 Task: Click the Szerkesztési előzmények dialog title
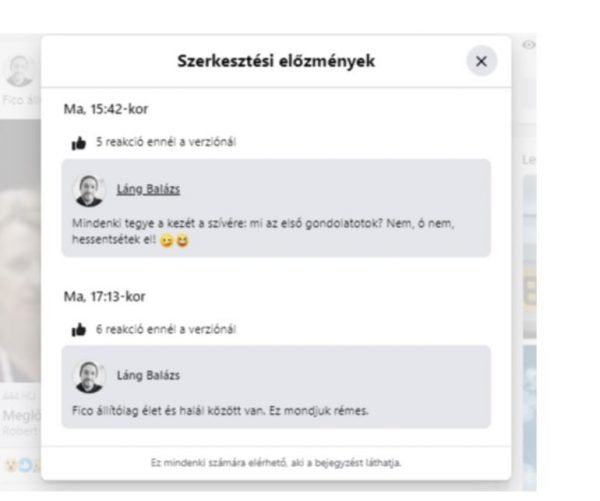tap(276, 61)
